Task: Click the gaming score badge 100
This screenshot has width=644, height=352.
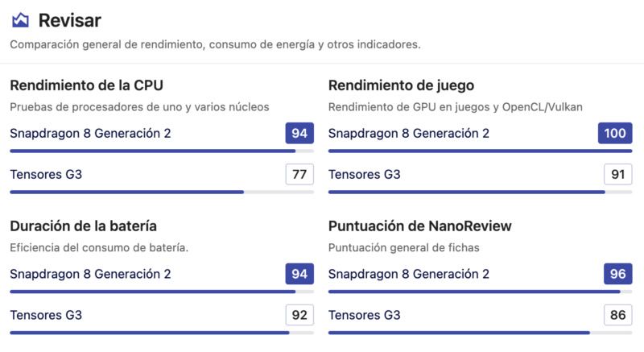Action: [615, 133]
